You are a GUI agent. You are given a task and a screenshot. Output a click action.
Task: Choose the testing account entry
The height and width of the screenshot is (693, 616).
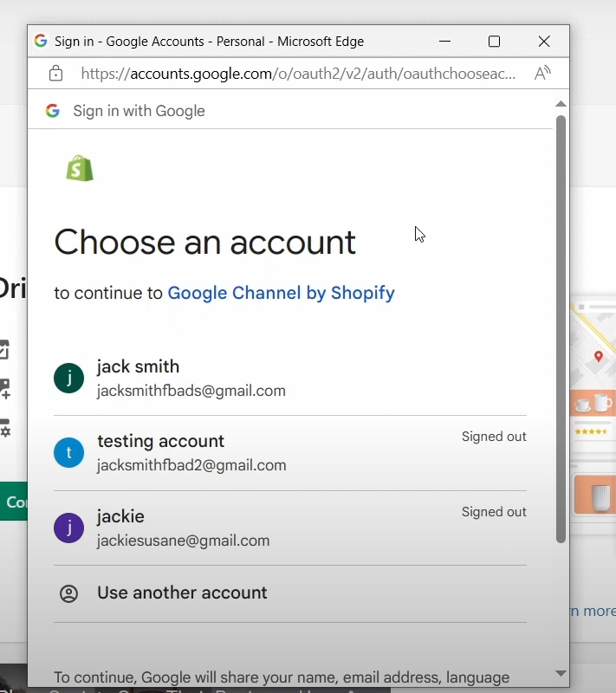coord(191,453)
